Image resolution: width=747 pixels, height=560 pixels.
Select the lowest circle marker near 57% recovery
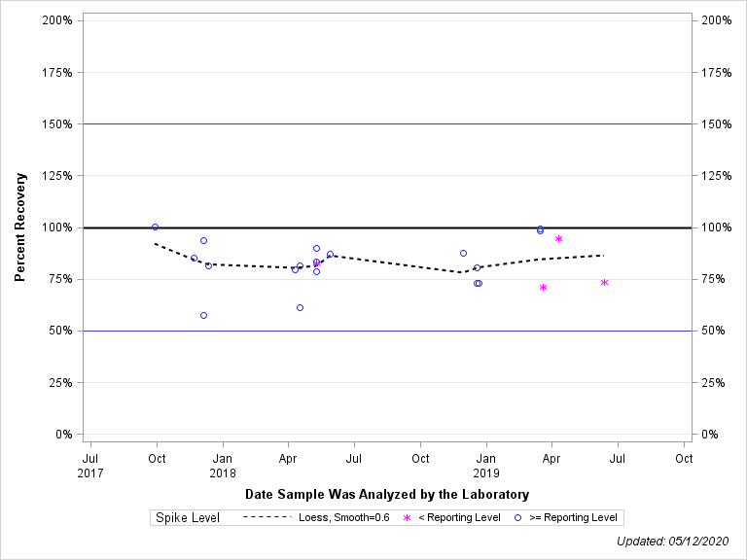pos(203,315)
